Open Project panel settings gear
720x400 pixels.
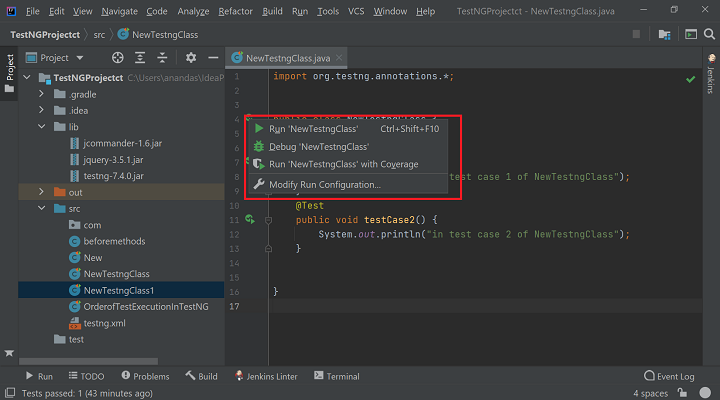pos(191,57)
